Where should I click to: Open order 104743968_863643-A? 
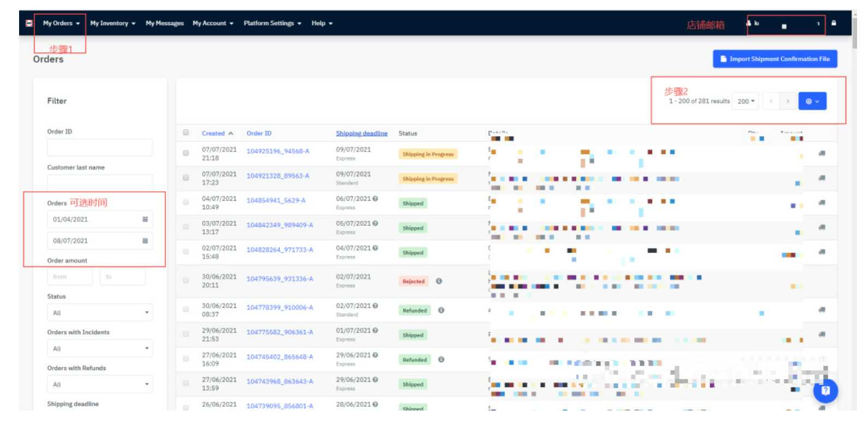click(x=280, y=382)
